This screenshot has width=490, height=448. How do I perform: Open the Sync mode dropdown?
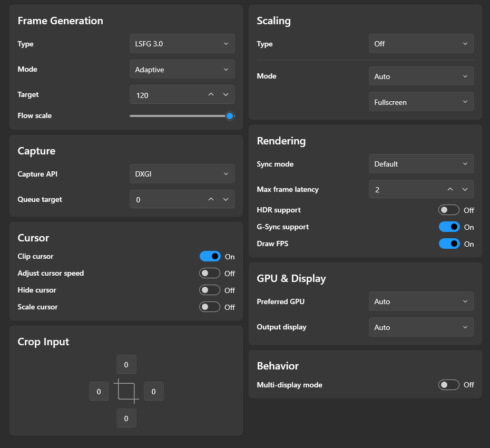[421, 164]
